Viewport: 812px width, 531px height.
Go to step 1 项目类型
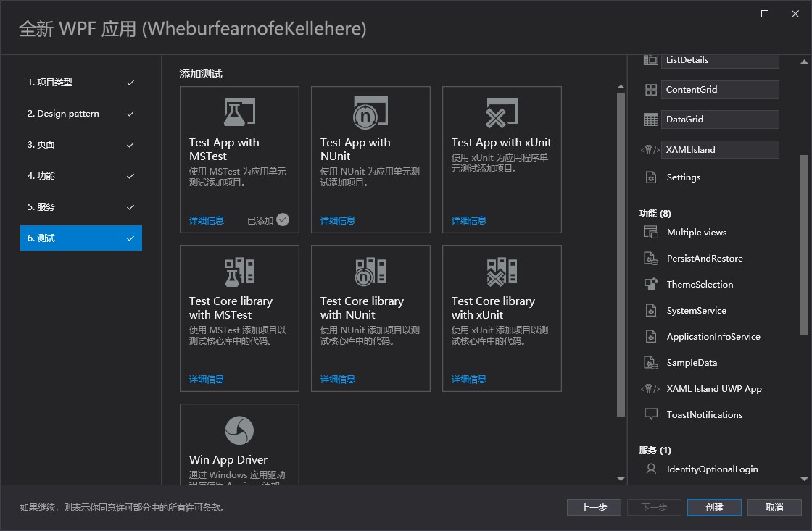[80, 83]
